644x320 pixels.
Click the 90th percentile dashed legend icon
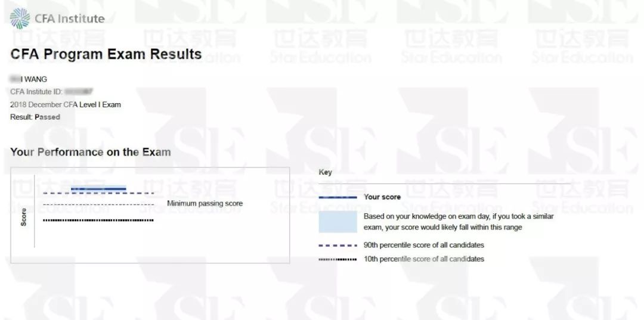pos(338,246)
